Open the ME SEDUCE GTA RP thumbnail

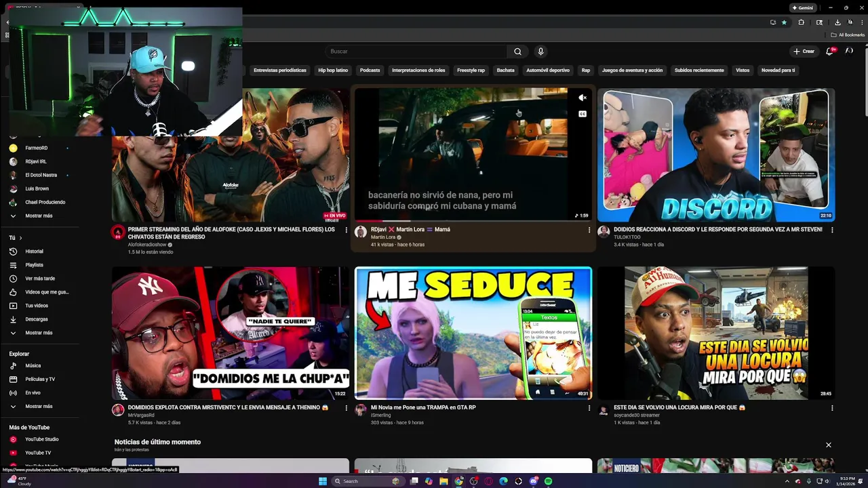tap(473, 333)
